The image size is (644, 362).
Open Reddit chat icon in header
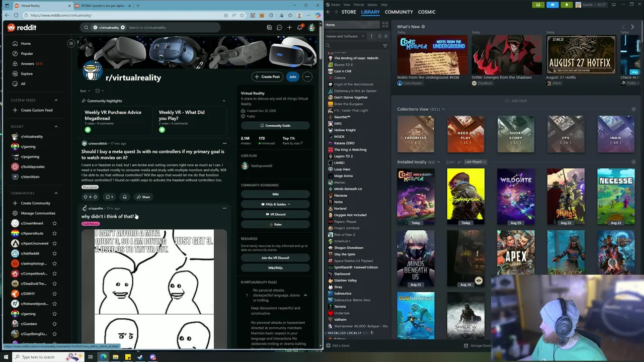[x=279, y=28]
